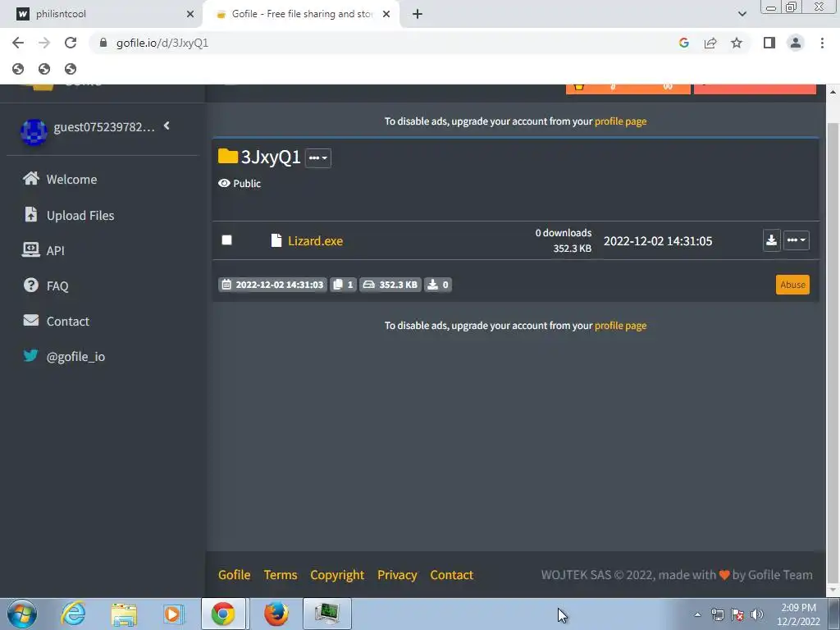
Task: Open the lower profile page link
Action: (620, 325)
